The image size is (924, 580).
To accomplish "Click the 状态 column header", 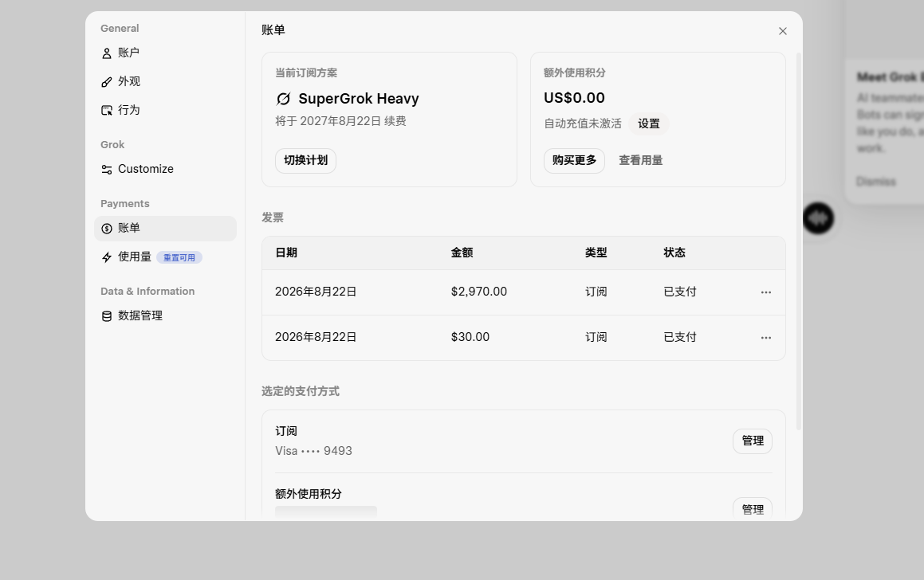I will tap(674, 253).
